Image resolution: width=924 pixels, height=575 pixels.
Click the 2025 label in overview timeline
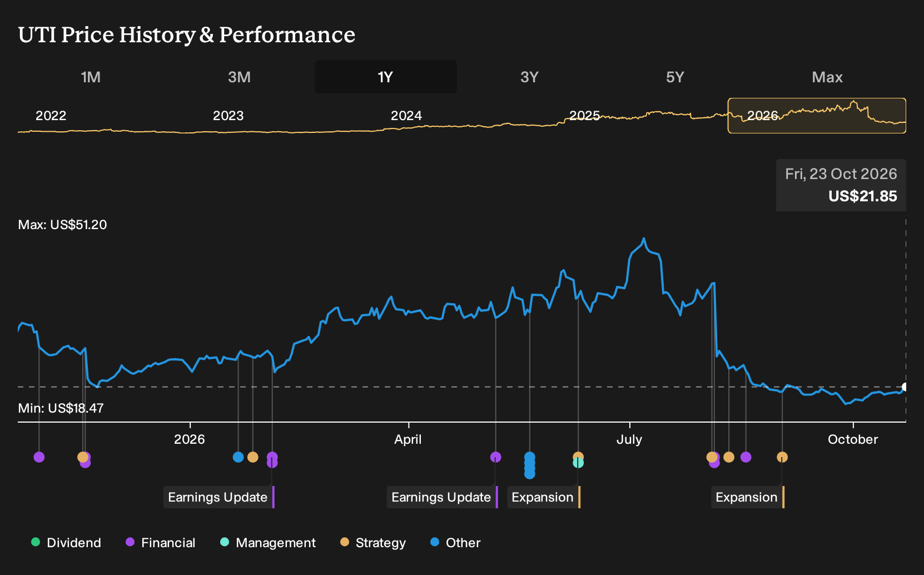pos(584,116)
